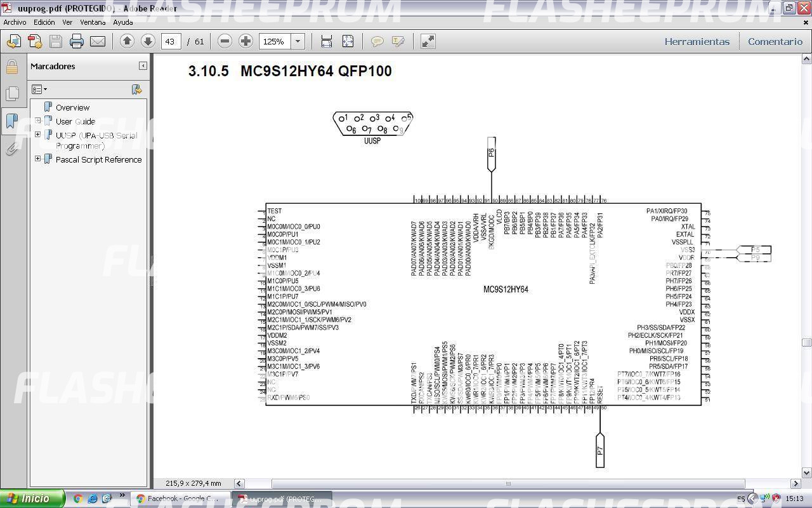812x508 pixels.
Task: Toggle the bookmarks panel button
Action: 11,121
